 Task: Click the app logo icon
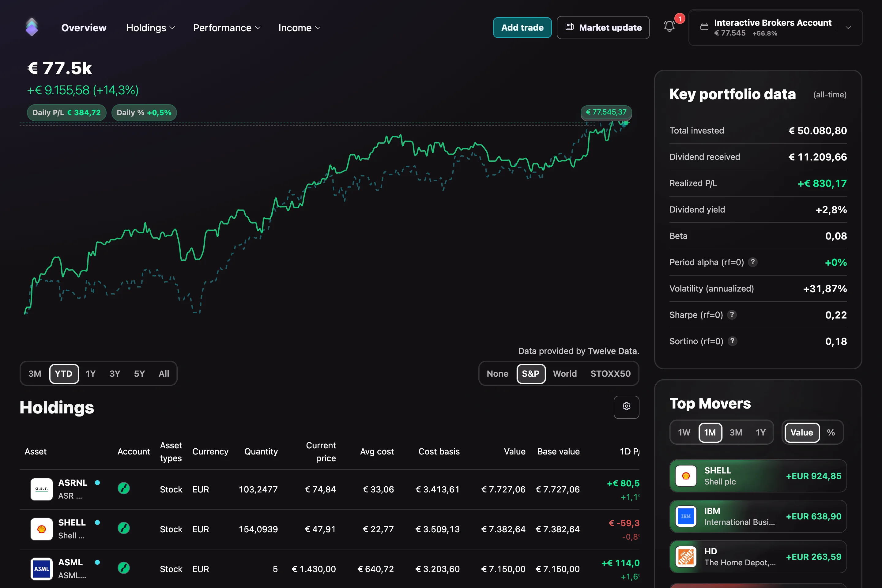32,27
